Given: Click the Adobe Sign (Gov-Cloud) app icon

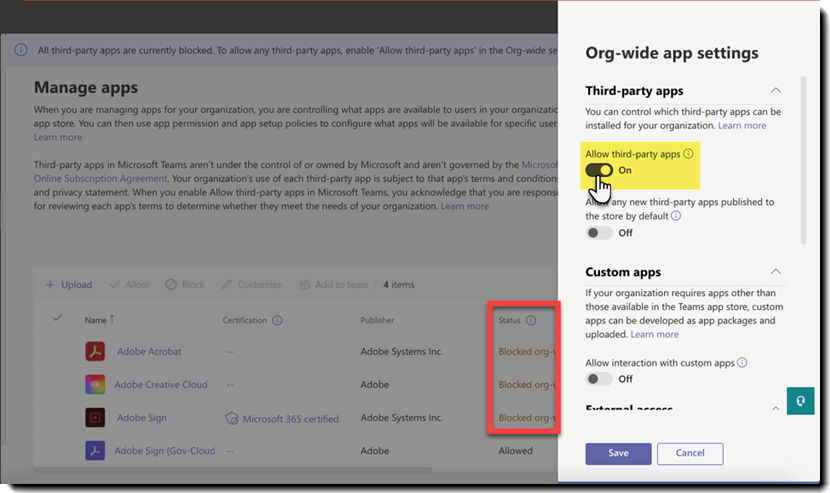Looking at the screenshot, I should [x=95, y=451].
